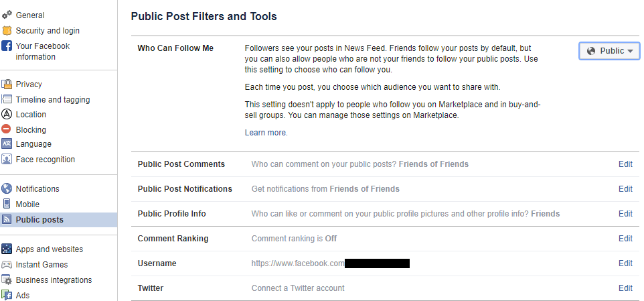Edit the Username row
Image resolution: width=644 pixels, height=301 pixels.
(x=625, y=263)
